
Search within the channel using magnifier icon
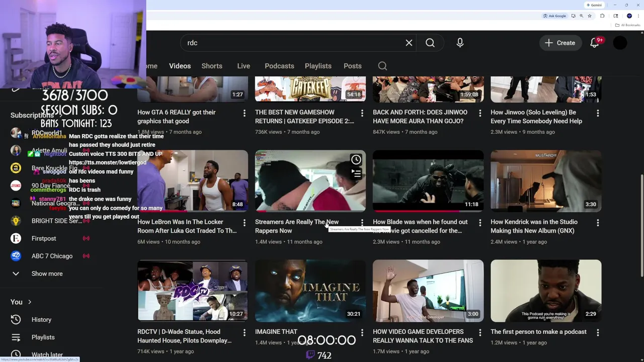pyautogui.click(x=382, y=66)
